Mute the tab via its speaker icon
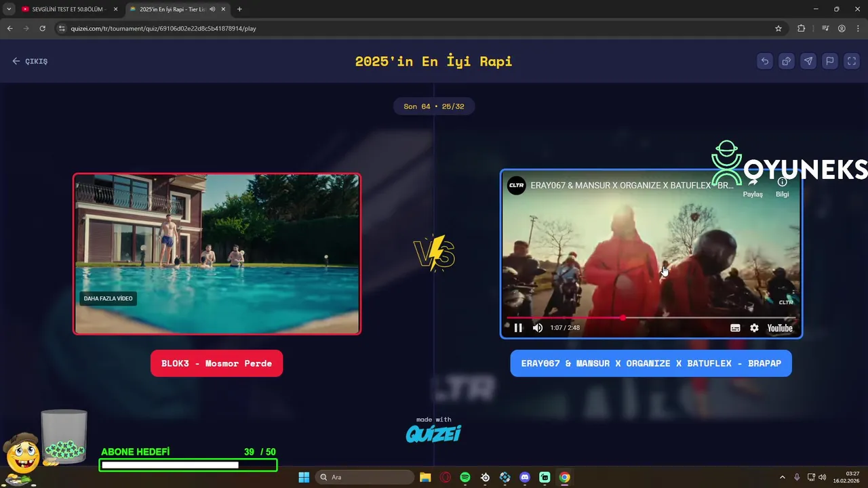Screen dimensions: 868x488 212,9
